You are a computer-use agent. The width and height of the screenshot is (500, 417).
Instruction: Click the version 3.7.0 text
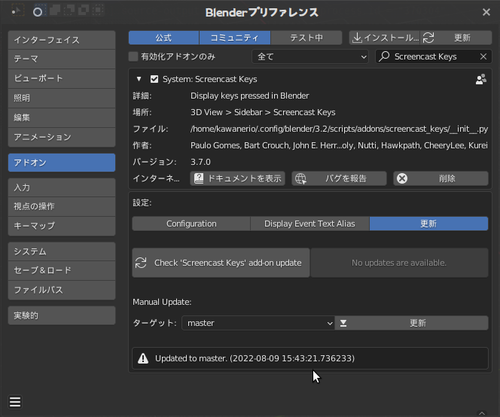click(200, 162)
